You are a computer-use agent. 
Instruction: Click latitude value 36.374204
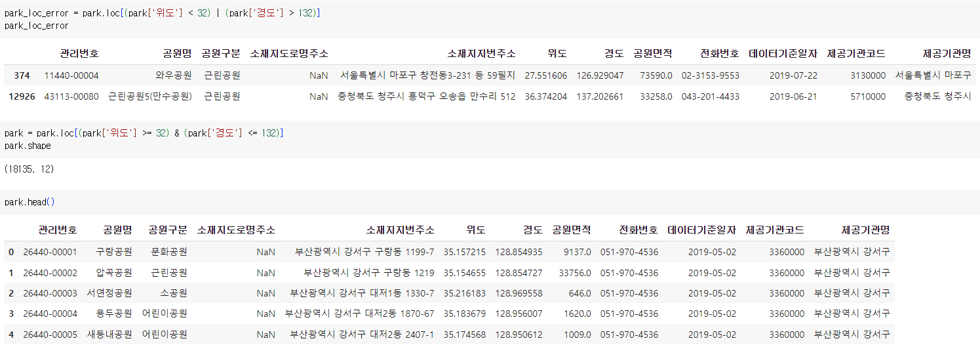(545, 96)
